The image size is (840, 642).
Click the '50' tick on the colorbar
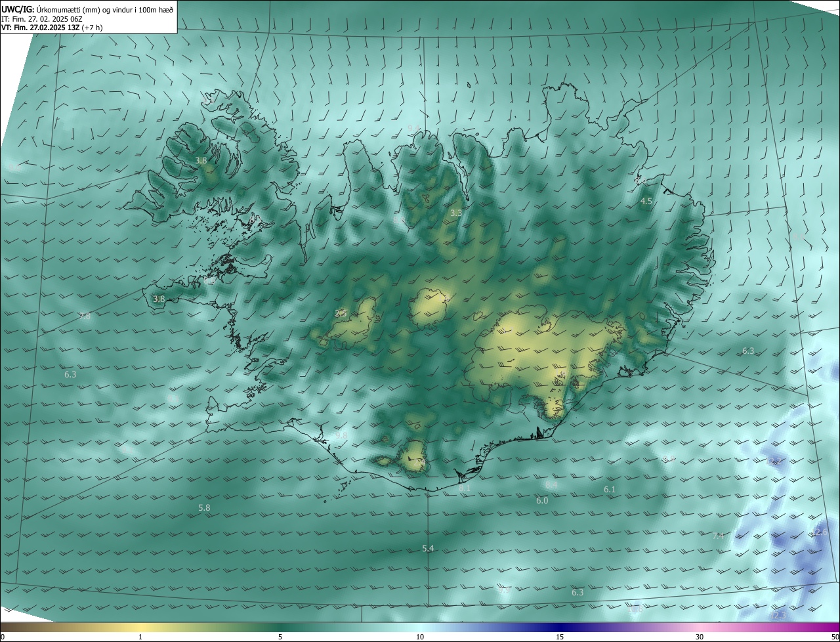point(835,637)
